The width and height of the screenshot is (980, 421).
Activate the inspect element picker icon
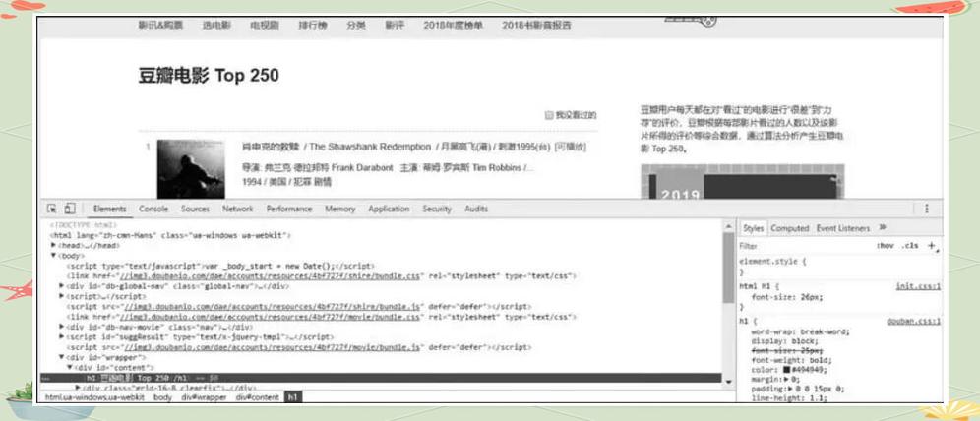[x=52, y=209]
